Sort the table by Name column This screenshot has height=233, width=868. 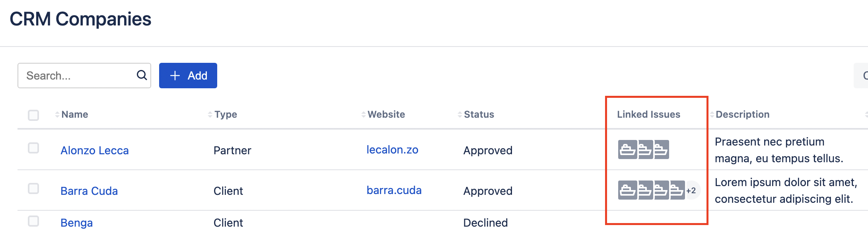click(x=74, y=115)
